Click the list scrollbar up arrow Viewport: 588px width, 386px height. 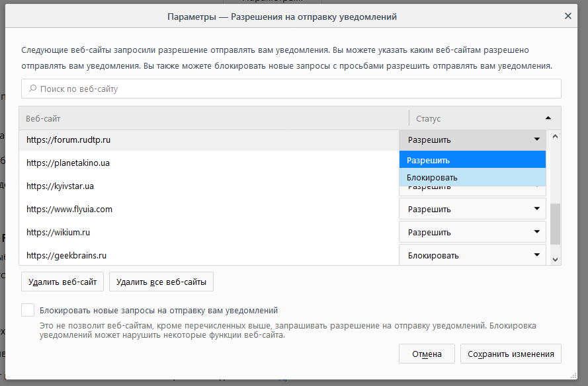click(x=556, y=136)
